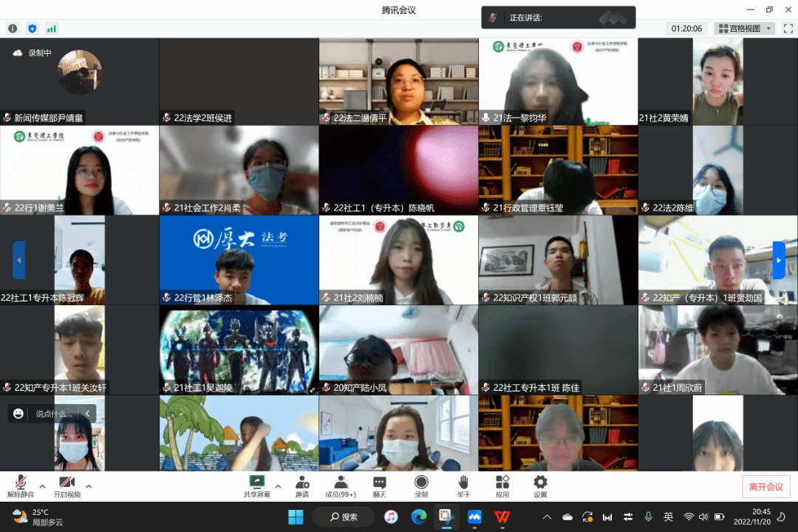This screenshot has width=798, height=532.
Task: Check network status green bars icon
Action: click(52, 29)
